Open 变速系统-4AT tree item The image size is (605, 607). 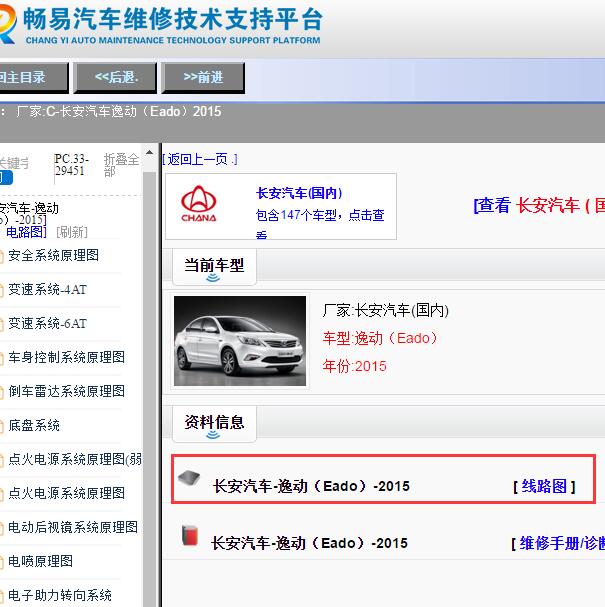click(48, 290)
